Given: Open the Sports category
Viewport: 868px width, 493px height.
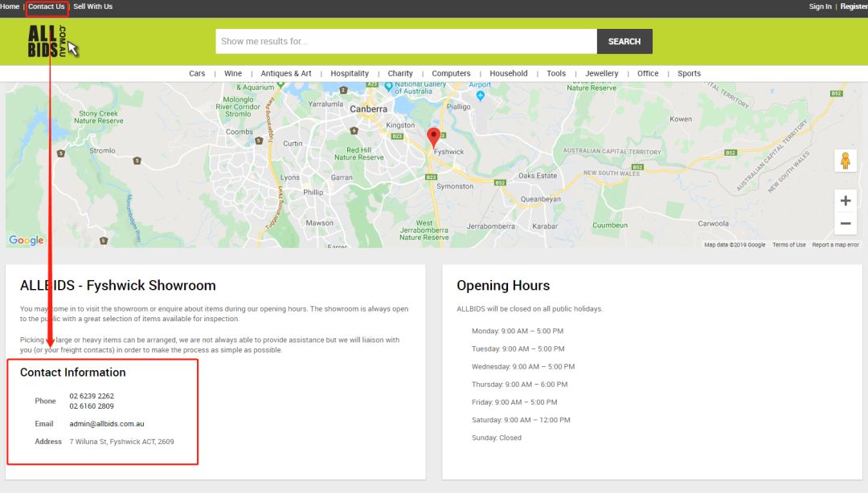Looking at the screenshot, I should 690,74.
